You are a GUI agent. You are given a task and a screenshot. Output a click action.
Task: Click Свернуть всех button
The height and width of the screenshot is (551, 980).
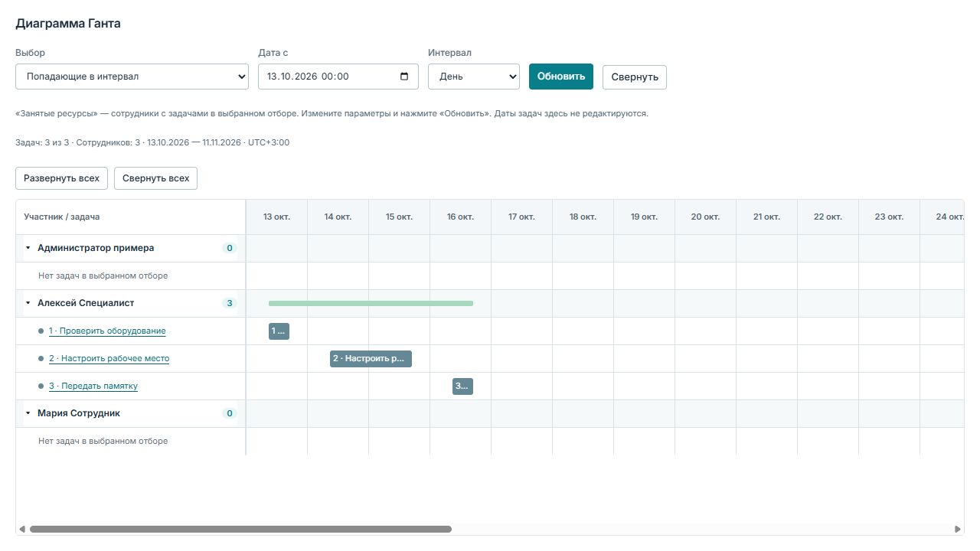click(x=155, y=178)
